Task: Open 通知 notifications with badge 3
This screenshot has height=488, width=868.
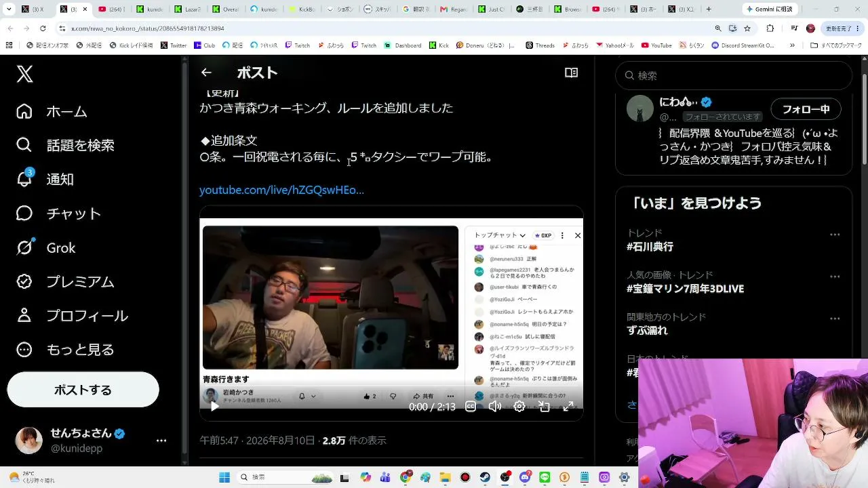Action: coord(45,179)
